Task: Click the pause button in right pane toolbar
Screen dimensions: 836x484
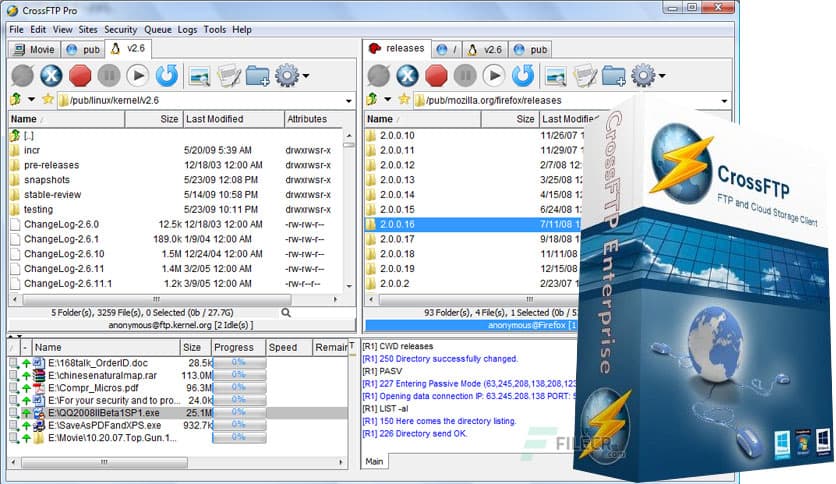Action: point(464,75)
